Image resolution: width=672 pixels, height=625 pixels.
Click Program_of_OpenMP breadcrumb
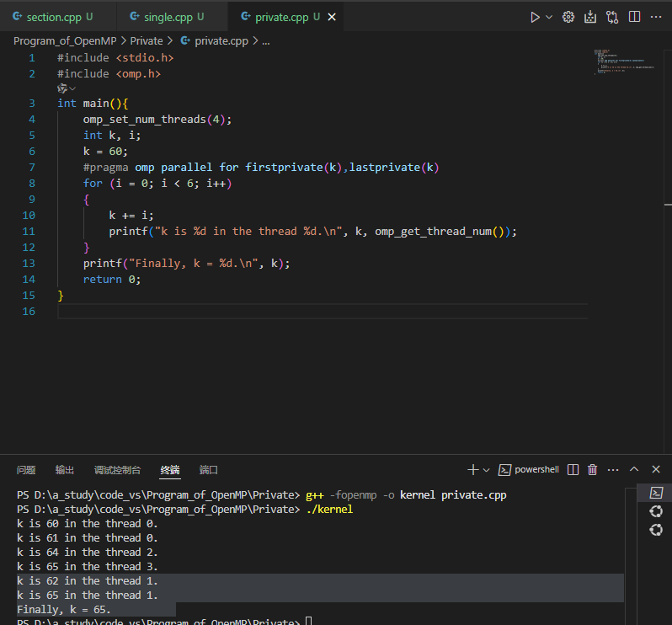pyautogui.click(x=65, y=41)
